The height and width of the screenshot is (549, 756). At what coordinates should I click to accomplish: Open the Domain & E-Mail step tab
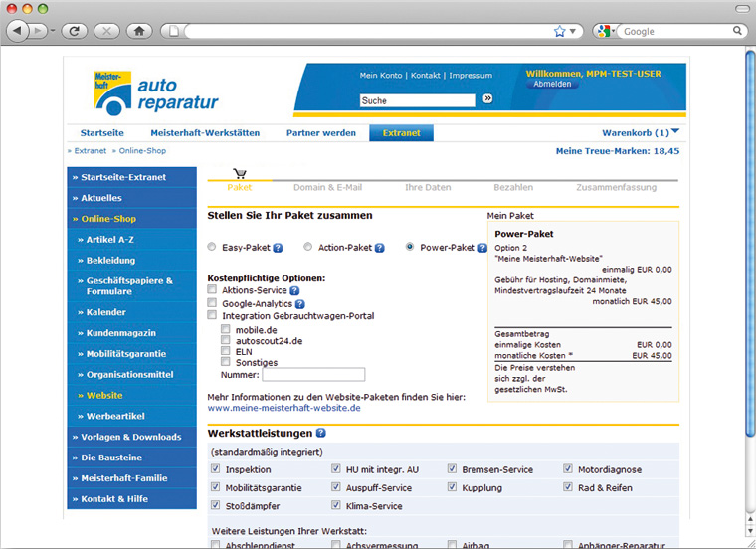point(327,187)
